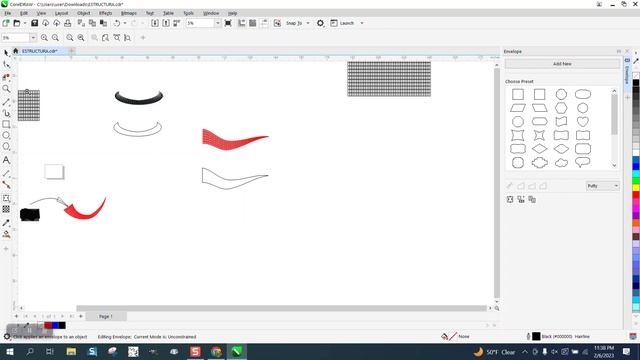Viewport: 640px width, 360px height.
Task: Toggle Show Grid in toolbar
Action: pos(253,23)
